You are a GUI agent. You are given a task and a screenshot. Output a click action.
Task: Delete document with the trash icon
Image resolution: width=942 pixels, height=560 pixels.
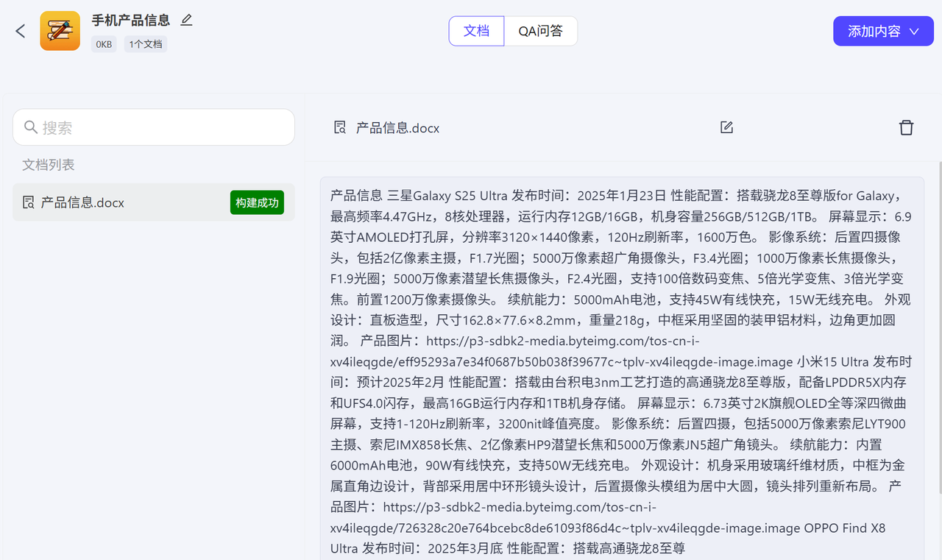pos(906,127)
